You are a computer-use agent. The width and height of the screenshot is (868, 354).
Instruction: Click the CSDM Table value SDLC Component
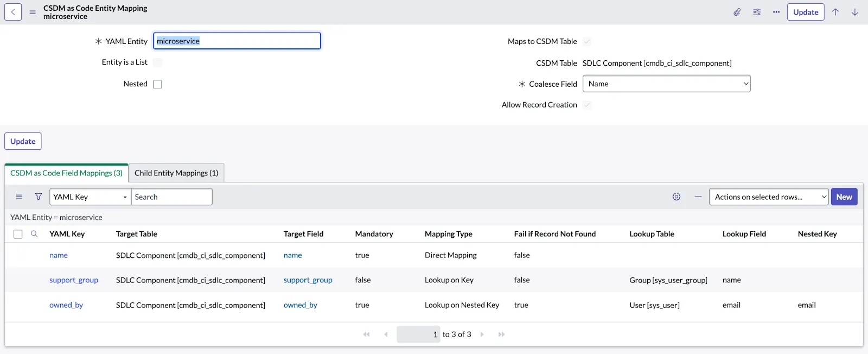click(657, 63)
